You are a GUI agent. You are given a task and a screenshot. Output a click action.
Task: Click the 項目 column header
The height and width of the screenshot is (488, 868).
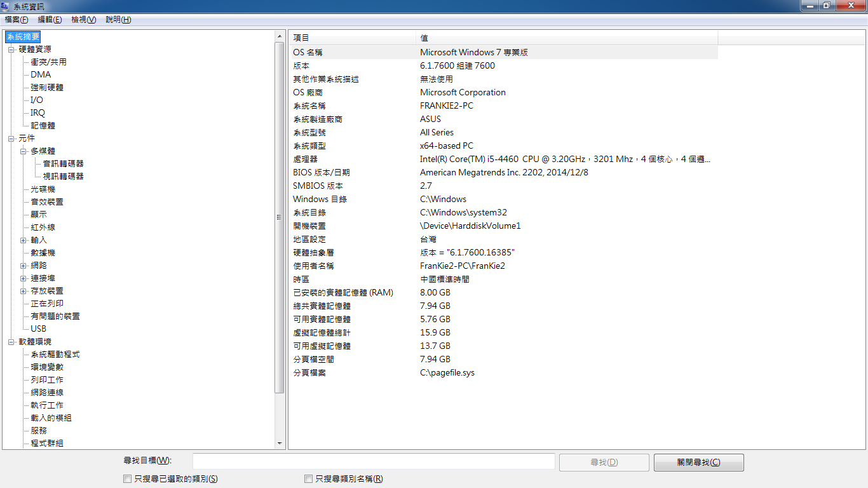353,38
